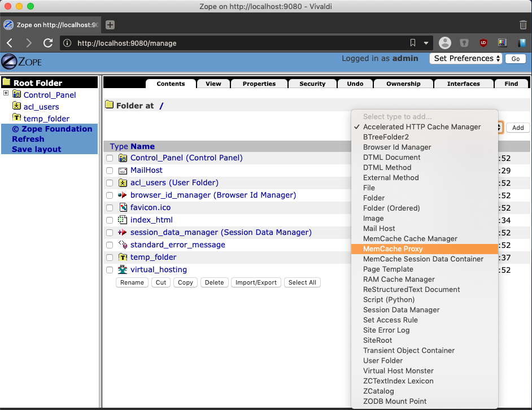
Task: Select MemCache Proxy from the add list
Action: pos(425,249)
